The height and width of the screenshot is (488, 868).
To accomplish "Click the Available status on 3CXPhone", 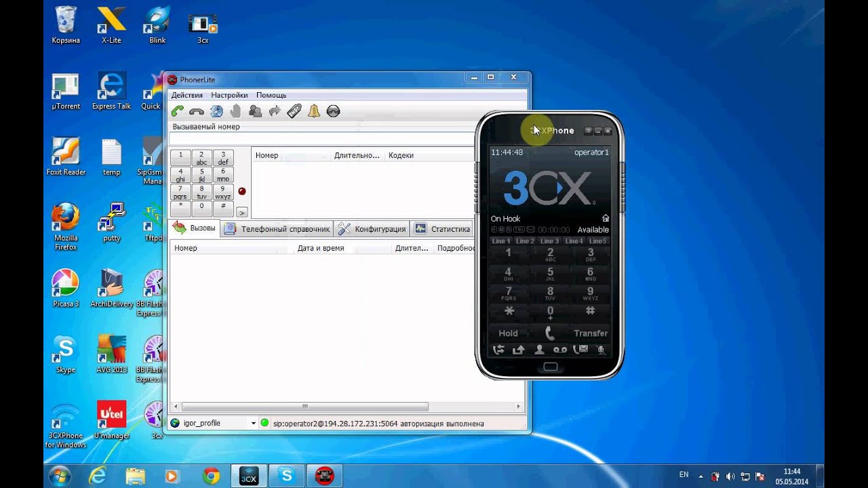I will [593, 230].
